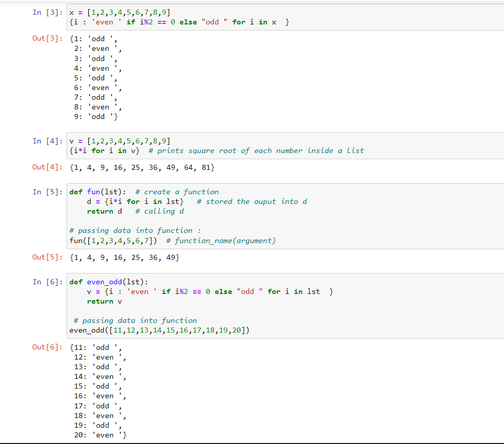Click the In [3] code cell input
Screen dimensions: 504x444
(x=286, y=17)
